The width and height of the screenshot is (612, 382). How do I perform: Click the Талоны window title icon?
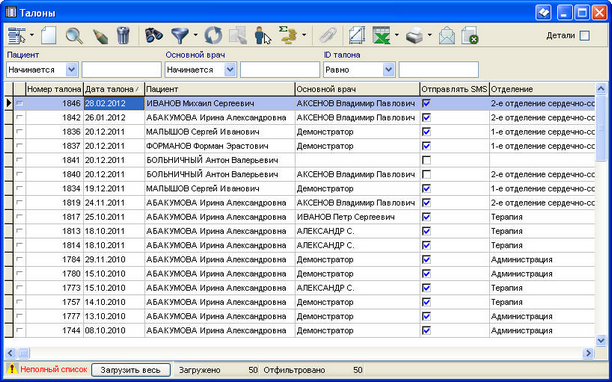pyautogui.click(x=11, y=12)
